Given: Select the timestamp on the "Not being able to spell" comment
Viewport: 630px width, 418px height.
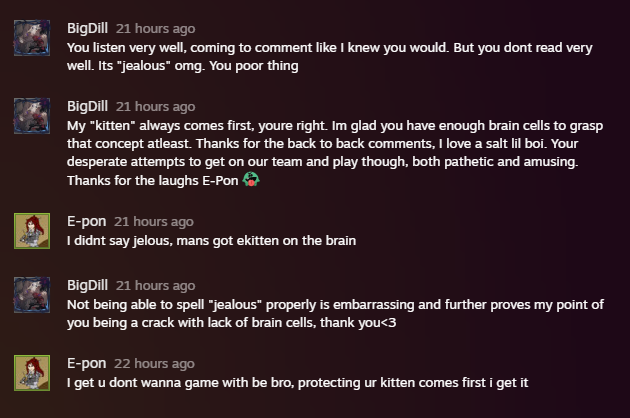Looking at the screenshot, I should coord(155,286).
